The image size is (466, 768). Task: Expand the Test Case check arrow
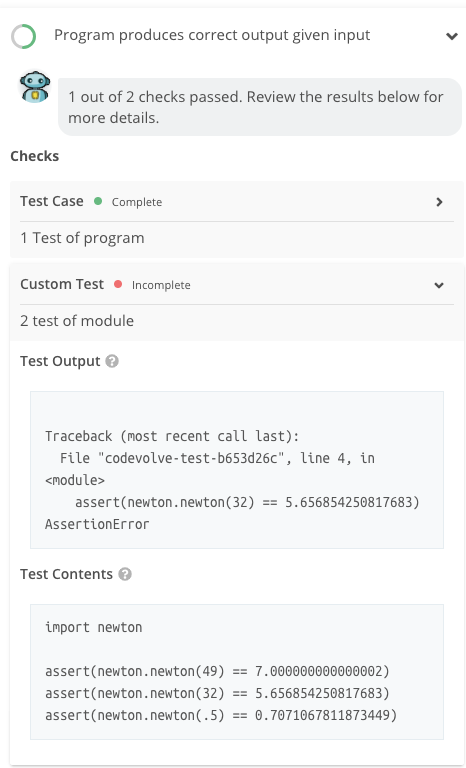click(x=440, y=202)
